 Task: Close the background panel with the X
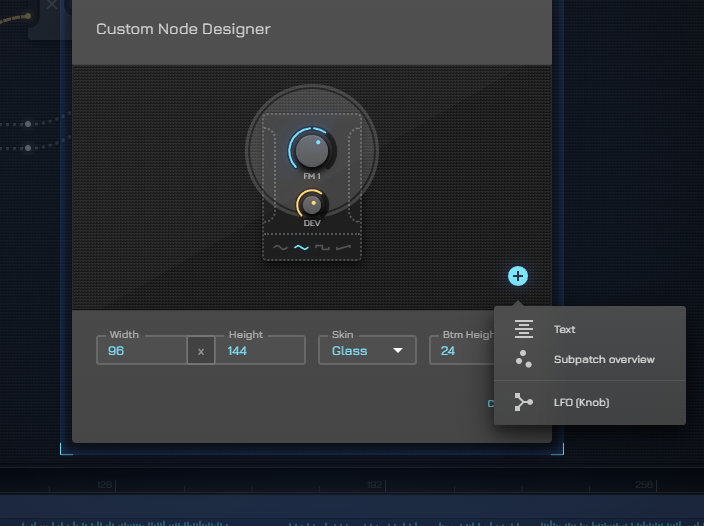[x=52, y=5]
